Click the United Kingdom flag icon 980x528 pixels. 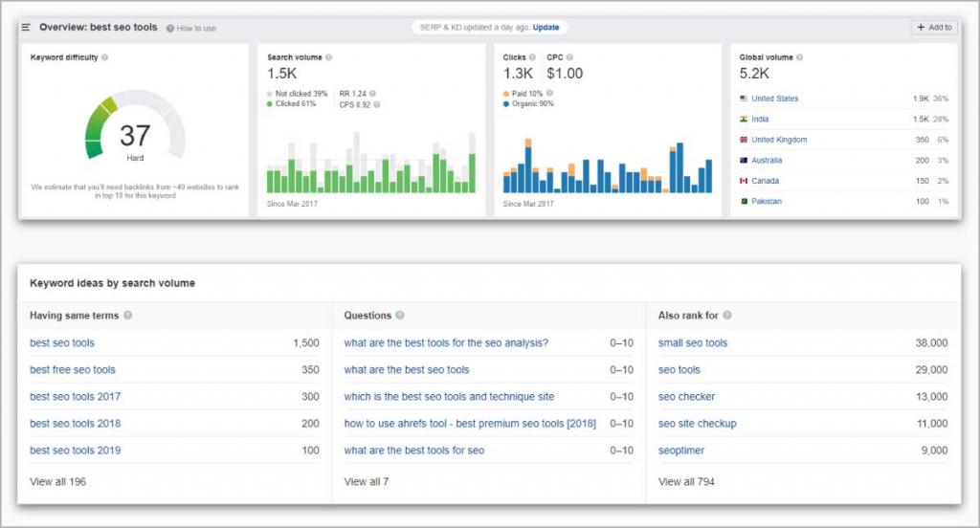click(744, 140)
